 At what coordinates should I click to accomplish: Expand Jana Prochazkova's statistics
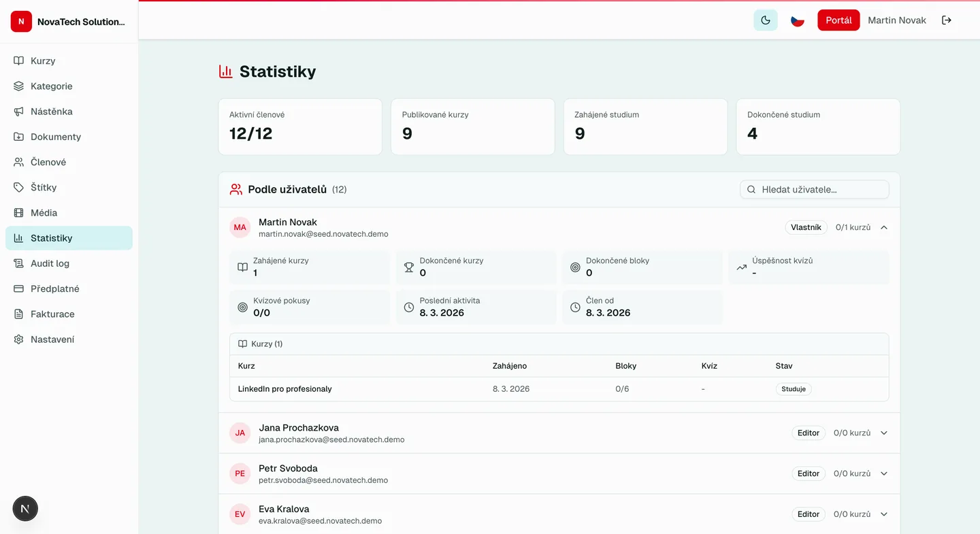tap(883, 433)
